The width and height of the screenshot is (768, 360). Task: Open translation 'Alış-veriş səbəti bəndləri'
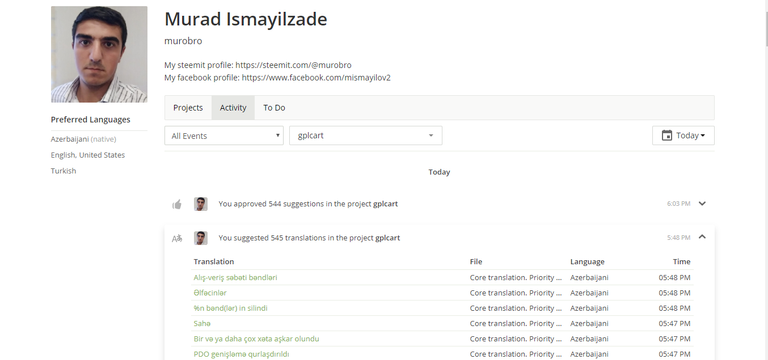pyautogui.click(x=235, y=277)
